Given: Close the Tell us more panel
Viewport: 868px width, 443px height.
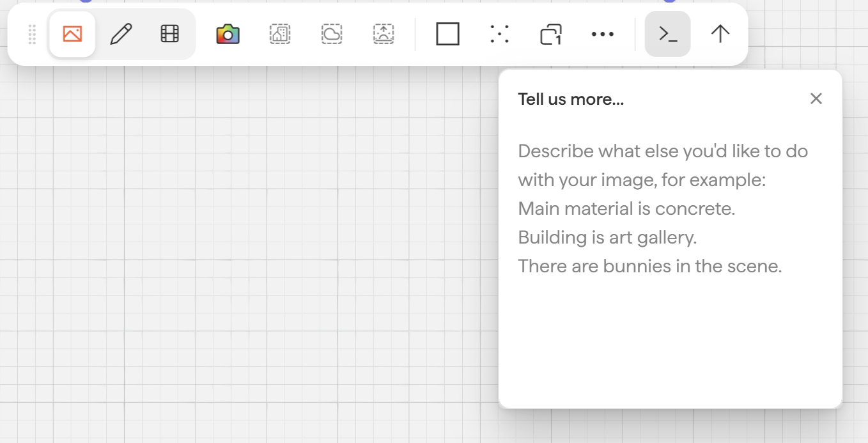Looking at the screenshot, I should 816,98.
